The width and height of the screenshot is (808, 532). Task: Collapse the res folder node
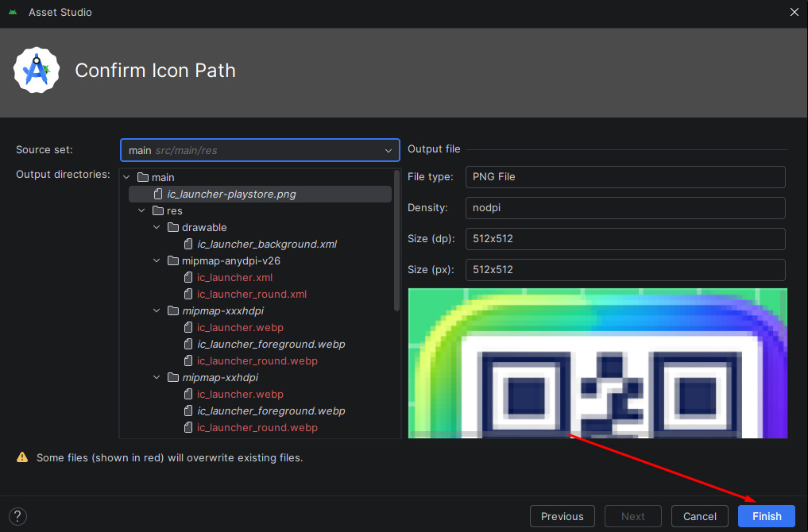coord(141,210)
